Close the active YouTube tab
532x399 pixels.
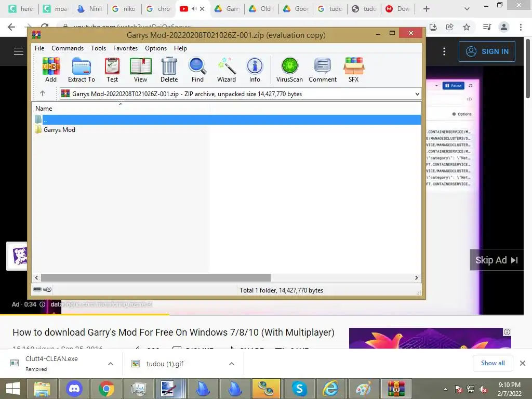[202, 9]
